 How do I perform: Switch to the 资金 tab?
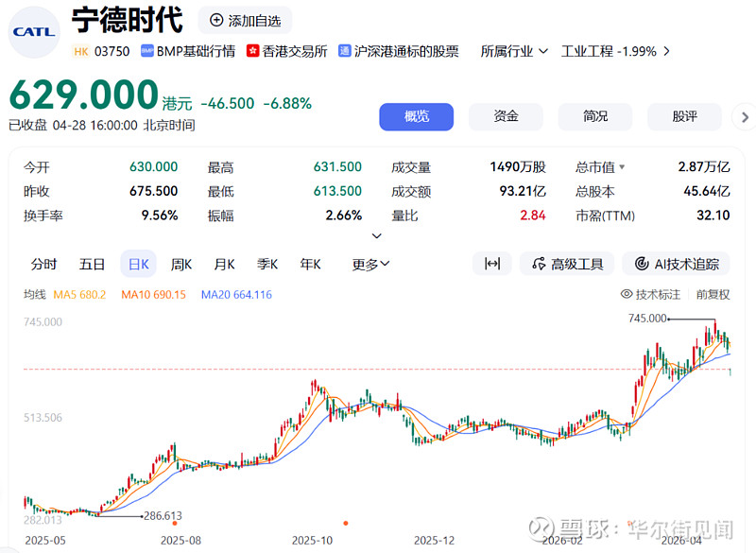(506, 116)
